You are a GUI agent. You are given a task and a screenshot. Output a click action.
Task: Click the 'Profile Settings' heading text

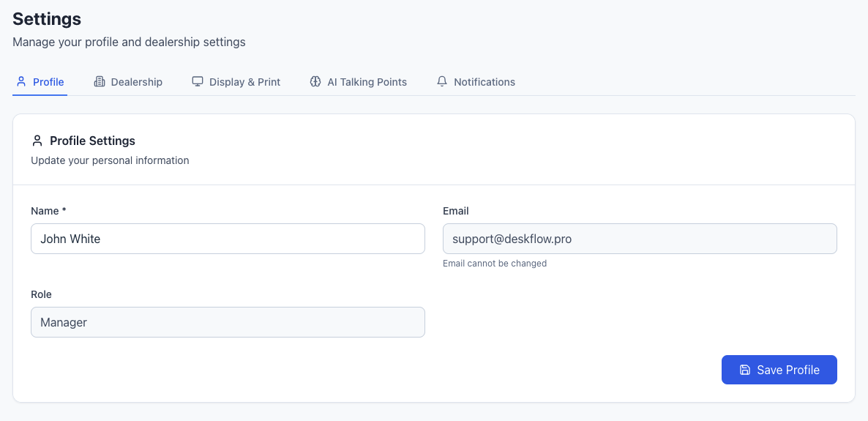pyautogui.click(x=92, y=141)
